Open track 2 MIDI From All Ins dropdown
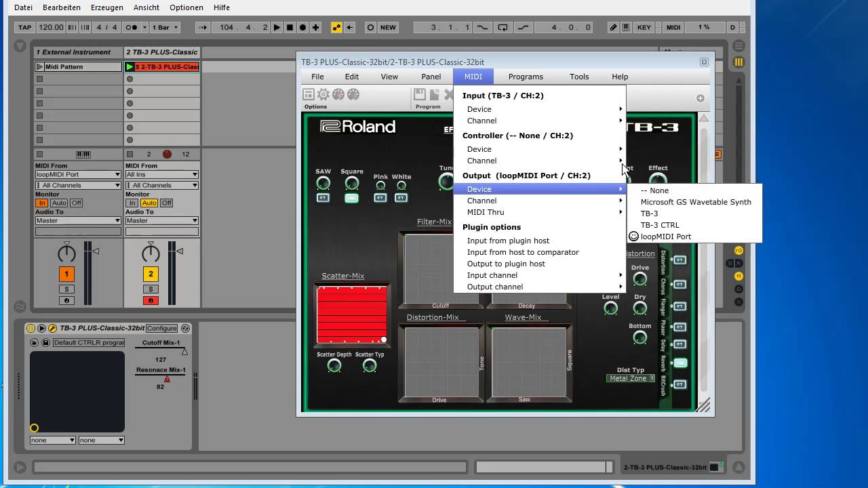 pyautogui.click(x=161, y=174)
